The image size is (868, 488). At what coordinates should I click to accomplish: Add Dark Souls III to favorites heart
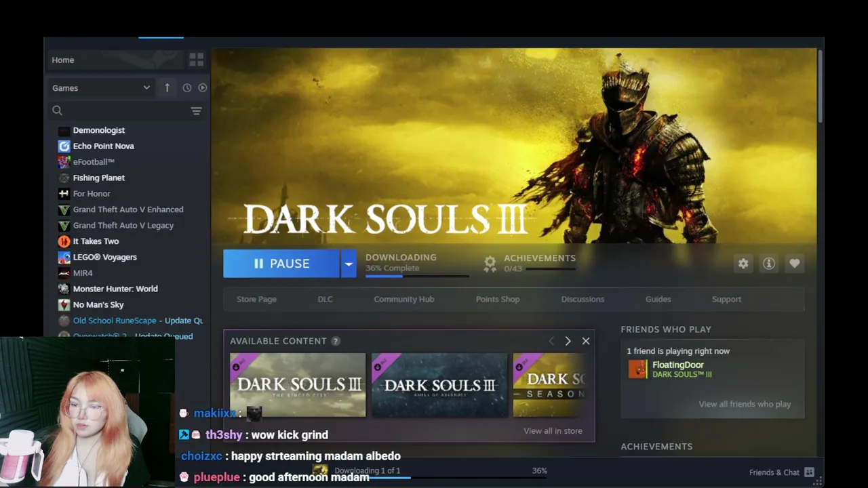pos(794,264)
